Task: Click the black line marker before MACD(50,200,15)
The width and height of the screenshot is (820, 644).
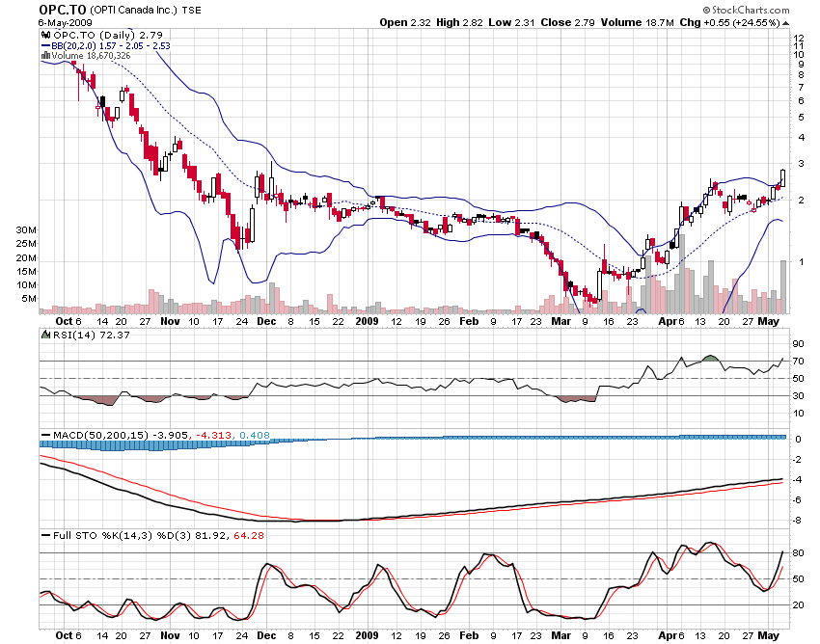Action: click(x=45, y=435)
